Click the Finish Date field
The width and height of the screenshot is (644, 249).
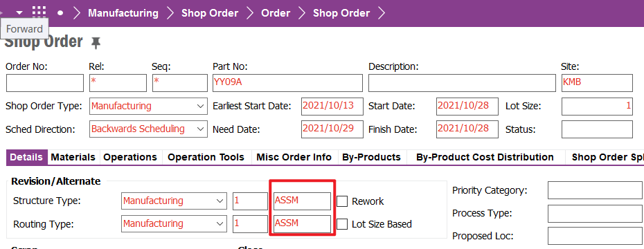click(467, 129)
